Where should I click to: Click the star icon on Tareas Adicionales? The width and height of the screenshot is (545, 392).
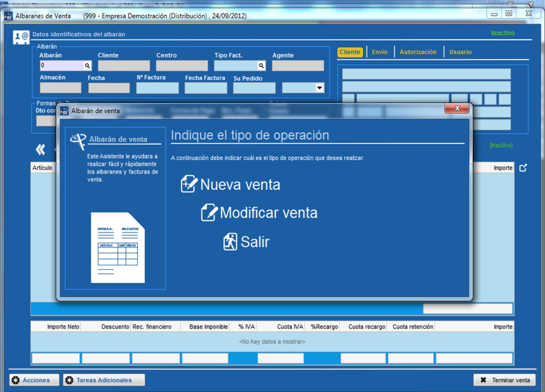click(x=70, y=380)
